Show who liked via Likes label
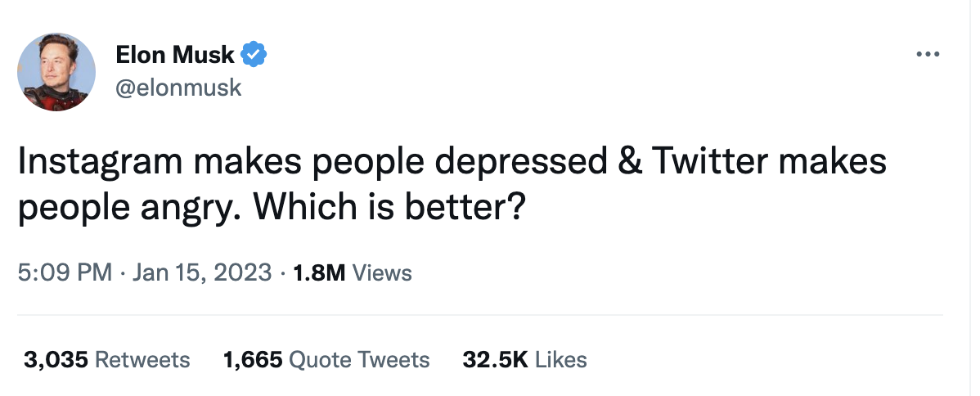980x396 pixels. coord(560,360)
